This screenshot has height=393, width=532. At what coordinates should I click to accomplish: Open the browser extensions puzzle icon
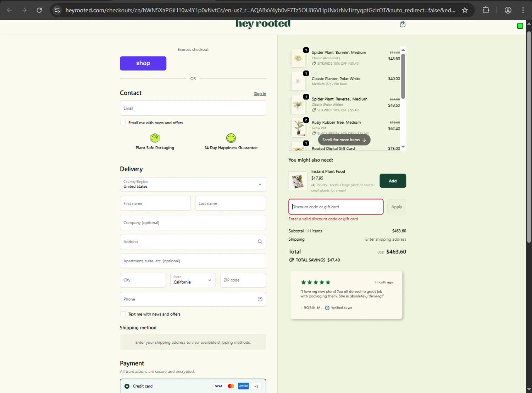pos(486,10)
